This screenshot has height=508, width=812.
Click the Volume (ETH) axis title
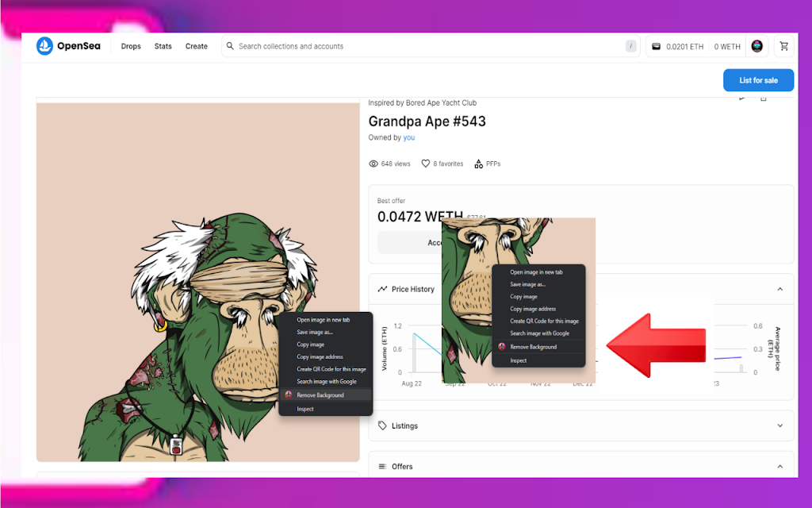click(385, 348)
